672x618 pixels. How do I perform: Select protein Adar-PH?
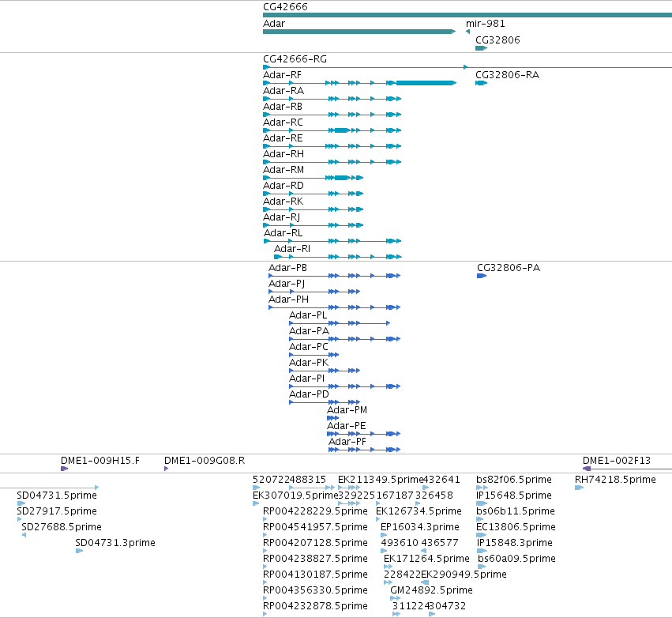tap(288, 300)
